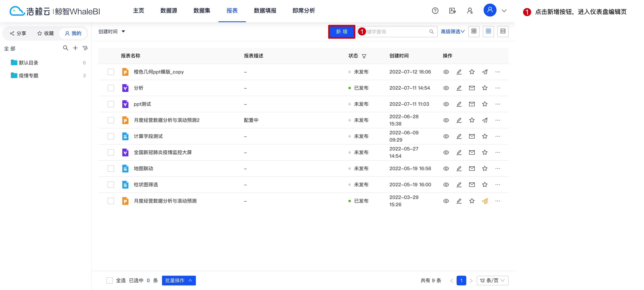Open the 数据填报 tab
This screenshot has width=644, height=290.
[x=265, y=10]
